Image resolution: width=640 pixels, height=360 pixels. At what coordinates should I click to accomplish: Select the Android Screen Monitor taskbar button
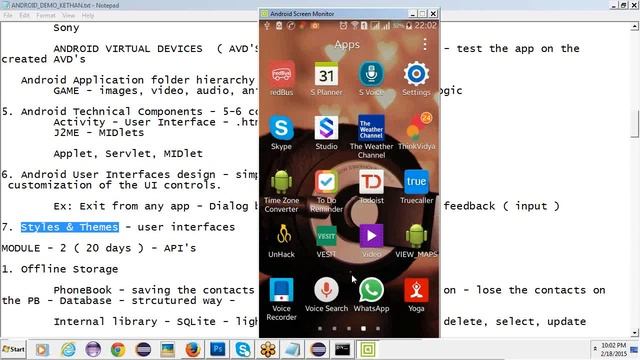[368, 350]
